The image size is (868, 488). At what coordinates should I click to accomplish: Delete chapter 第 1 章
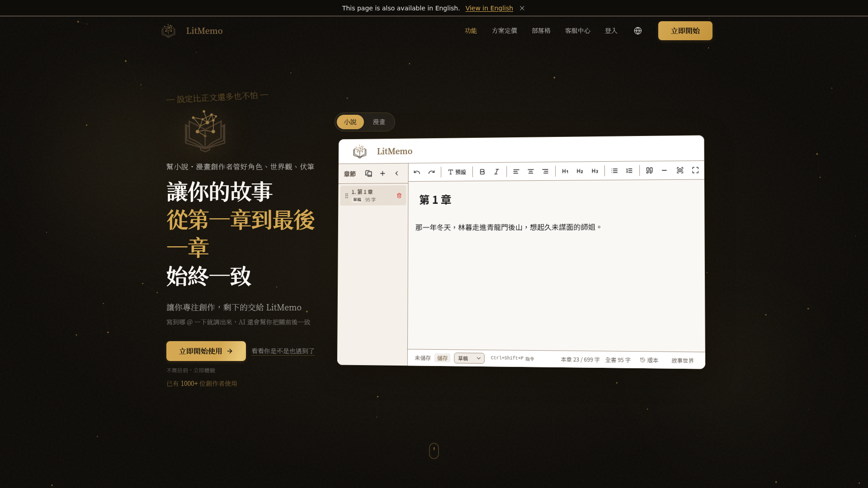tap(399, 196)
